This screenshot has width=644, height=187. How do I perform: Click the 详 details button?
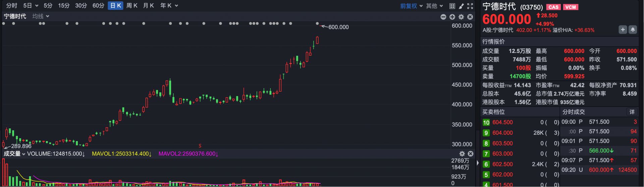coord(632,112)
